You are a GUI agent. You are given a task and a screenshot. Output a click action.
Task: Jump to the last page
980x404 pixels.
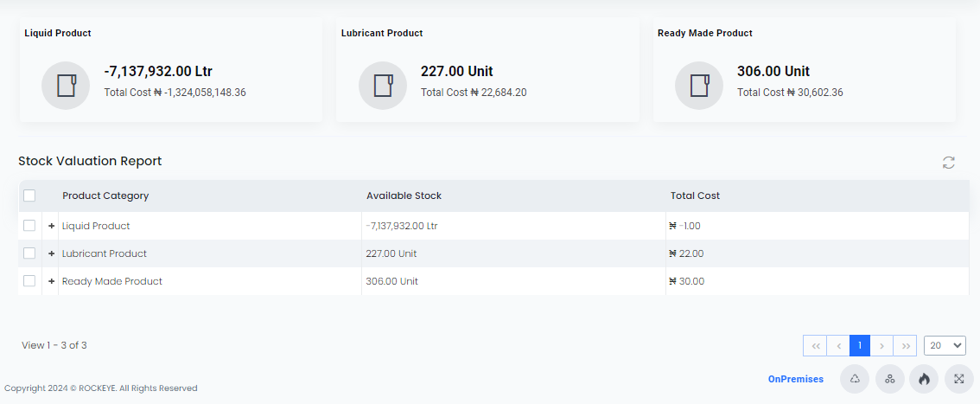905,345
